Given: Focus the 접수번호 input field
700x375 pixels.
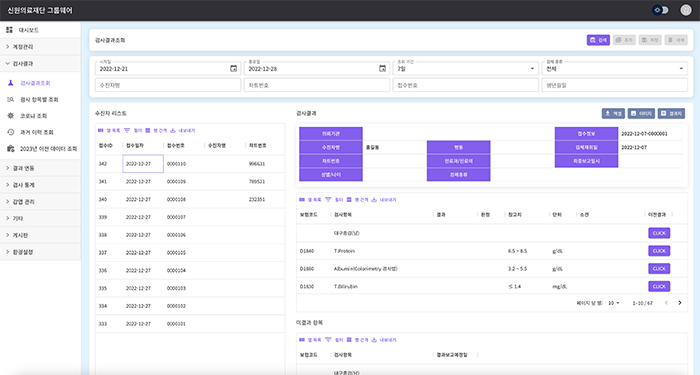Looking at the screenshot, I should pyautogui.click(x=466, y=85).
